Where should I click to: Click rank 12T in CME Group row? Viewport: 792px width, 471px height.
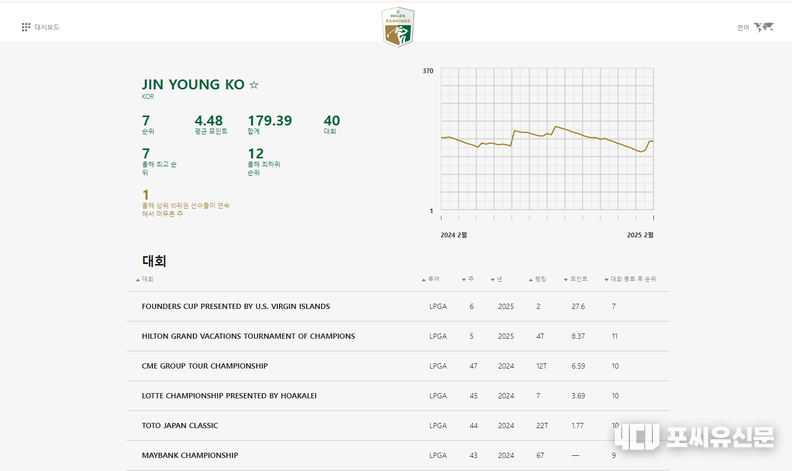(541, 366)
